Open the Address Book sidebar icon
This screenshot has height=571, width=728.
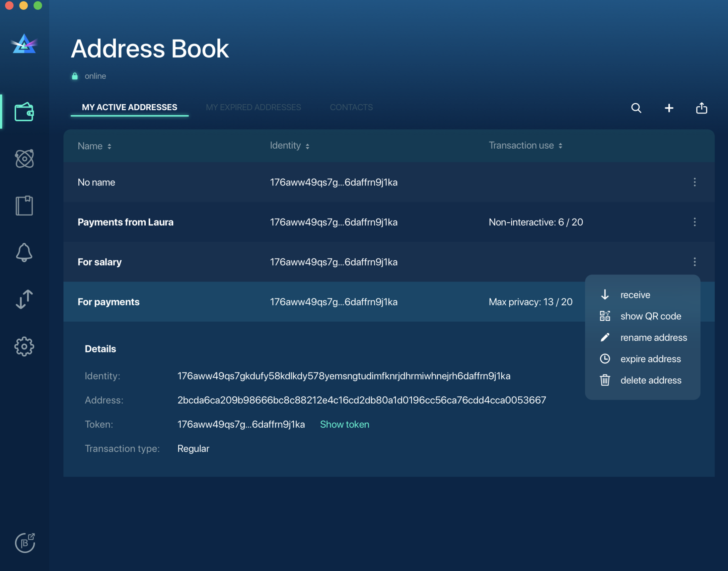pyautogui.click(x=25, y=206)
